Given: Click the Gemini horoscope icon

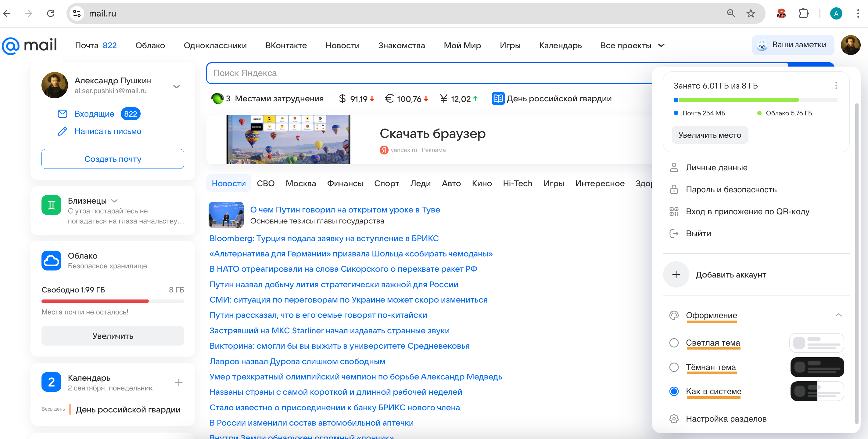Looking at the screenshot, I should point(51,205).
